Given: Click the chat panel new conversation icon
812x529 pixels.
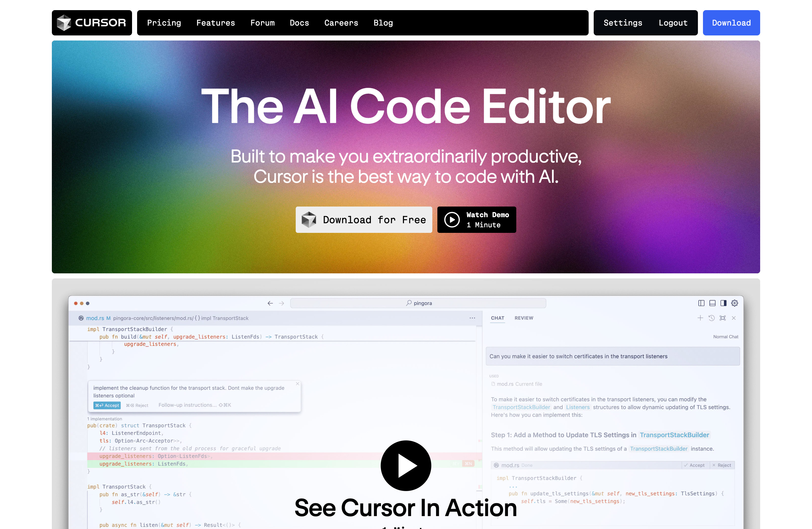Looking at the screenshot, I should tap(701, 318).
